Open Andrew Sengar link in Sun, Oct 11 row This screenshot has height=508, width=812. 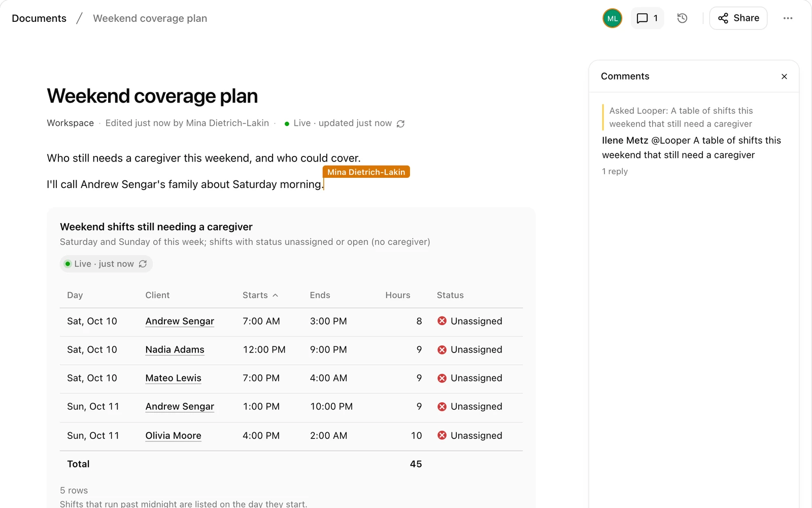[180, 406]
